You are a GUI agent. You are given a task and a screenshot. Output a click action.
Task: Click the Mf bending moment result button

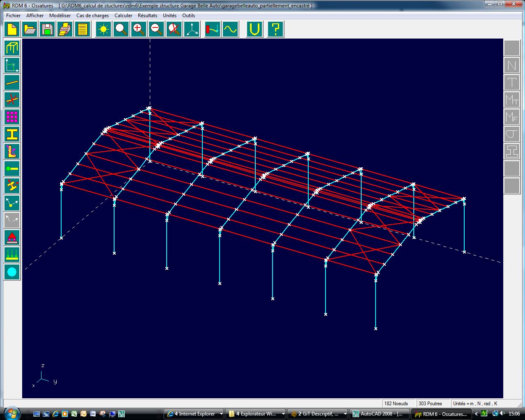[512, 117]
